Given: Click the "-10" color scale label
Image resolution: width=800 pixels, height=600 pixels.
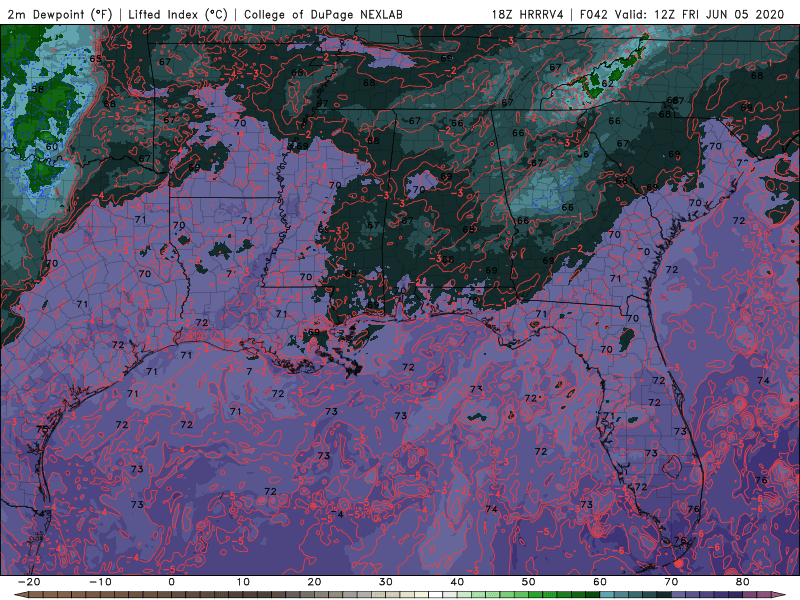Looking at the screenshot, I should (x=100, y=582).
